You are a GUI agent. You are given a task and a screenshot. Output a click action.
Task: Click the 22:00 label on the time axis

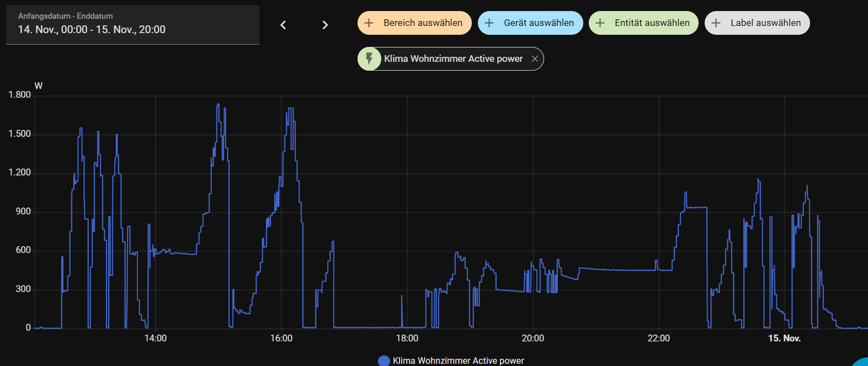(x=658, y=338)
